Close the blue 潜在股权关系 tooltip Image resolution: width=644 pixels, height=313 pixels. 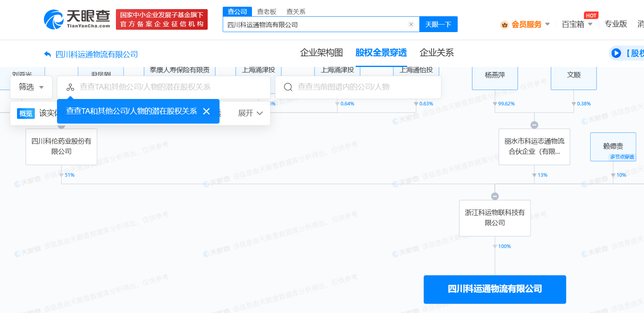coord(206,111)
